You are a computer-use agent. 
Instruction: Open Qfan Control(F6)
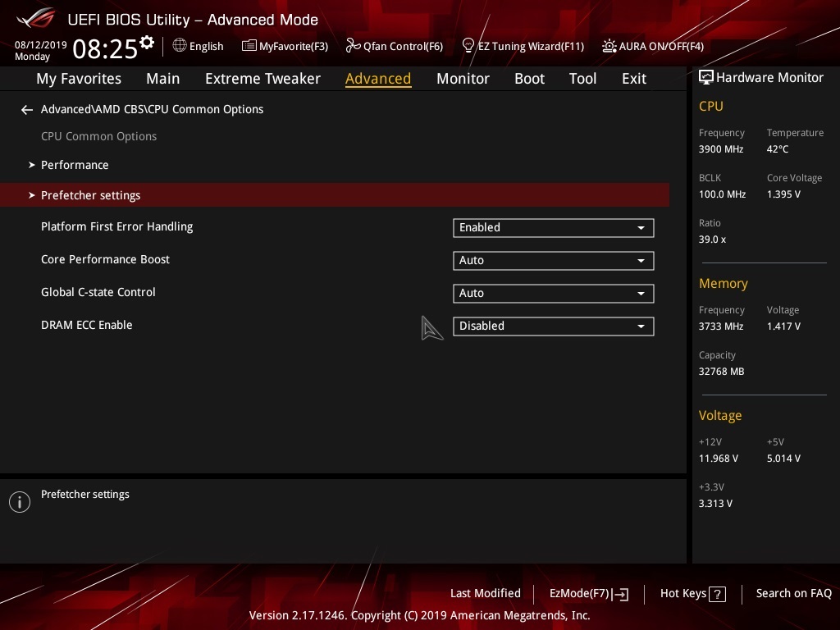tap(403, 46)
